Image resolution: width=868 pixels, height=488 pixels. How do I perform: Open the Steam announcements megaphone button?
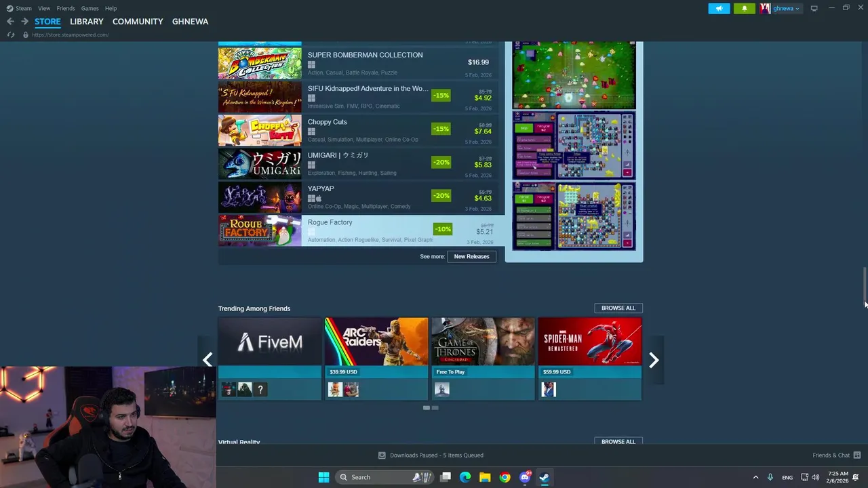719,8
